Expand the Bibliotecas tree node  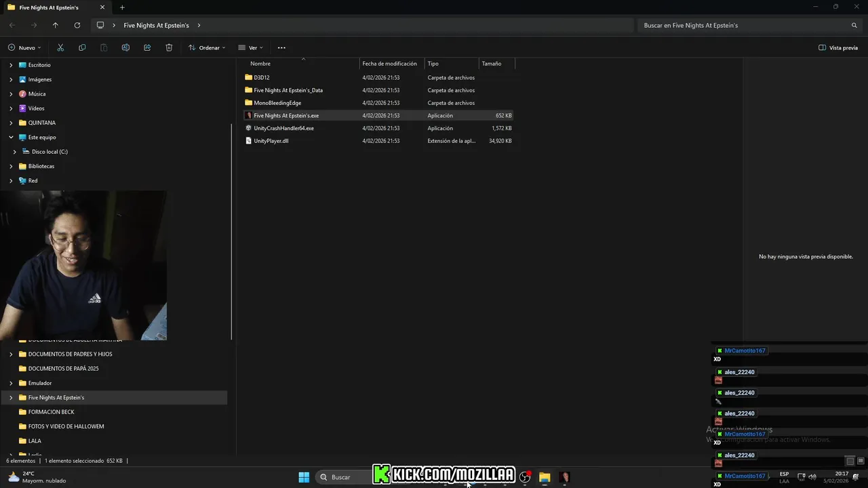11,166
